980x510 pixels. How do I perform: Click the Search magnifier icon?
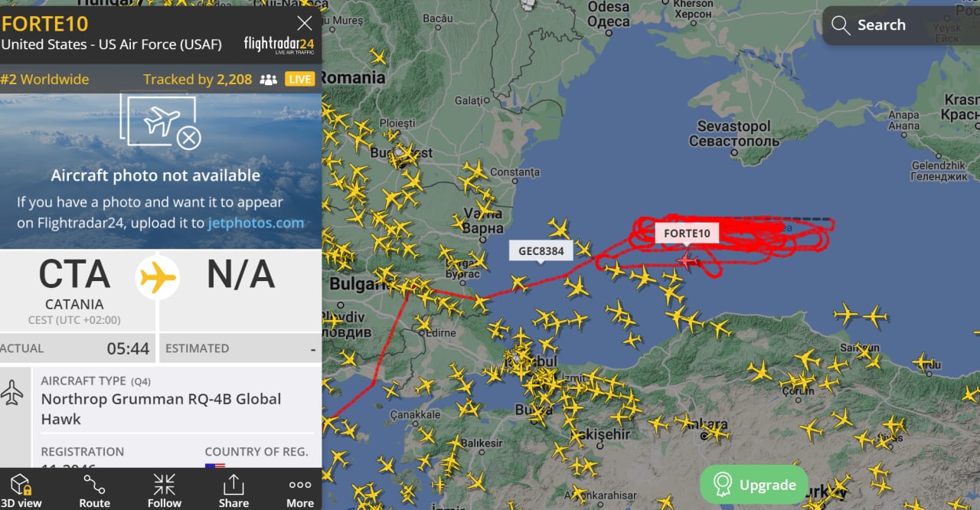841,25
